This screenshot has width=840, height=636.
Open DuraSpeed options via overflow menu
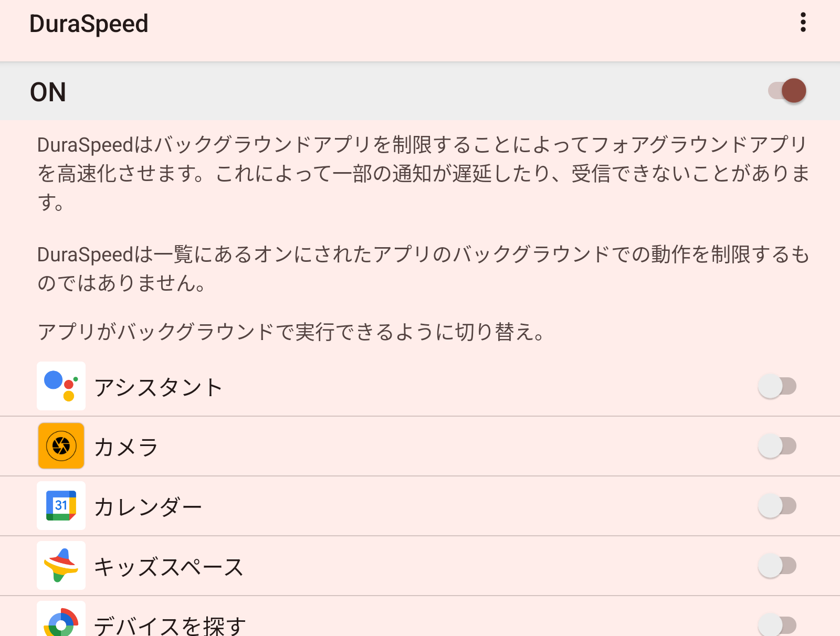pos(802,23)
